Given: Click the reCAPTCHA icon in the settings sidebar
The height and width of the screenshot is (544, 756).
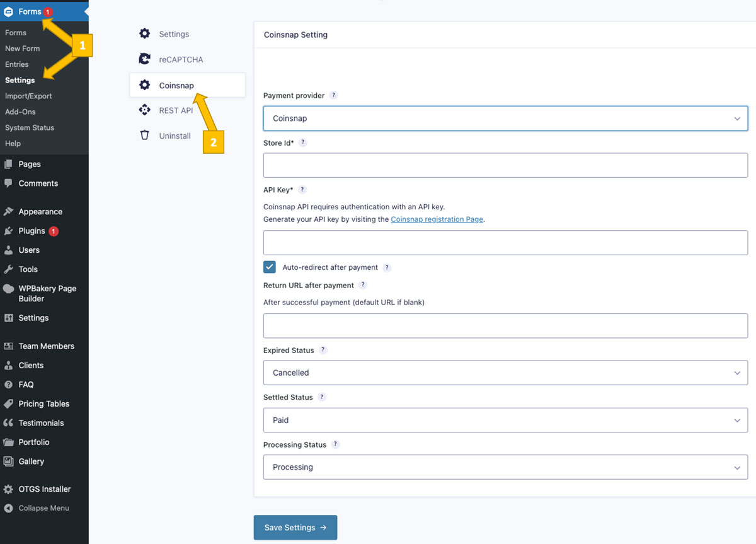Looking at the screenshot, I should [x=144, y=59].
